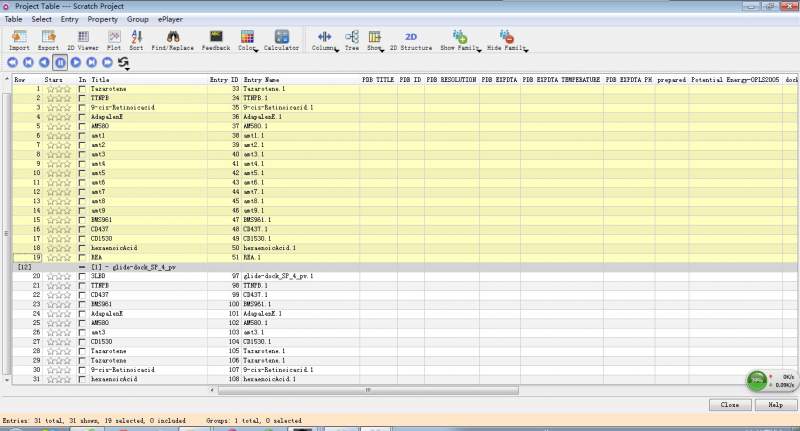This screenshot has width=800, height=431.
Task: Open the Export tool
Action: pyautogui.click(x=48, y=40)
